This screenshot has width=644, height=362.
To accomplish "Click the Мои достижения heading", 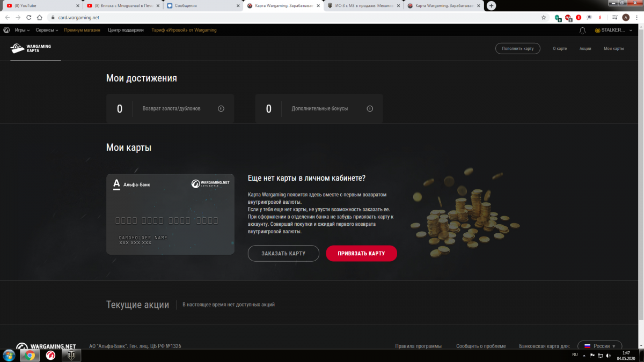I will tap(142, 78).
